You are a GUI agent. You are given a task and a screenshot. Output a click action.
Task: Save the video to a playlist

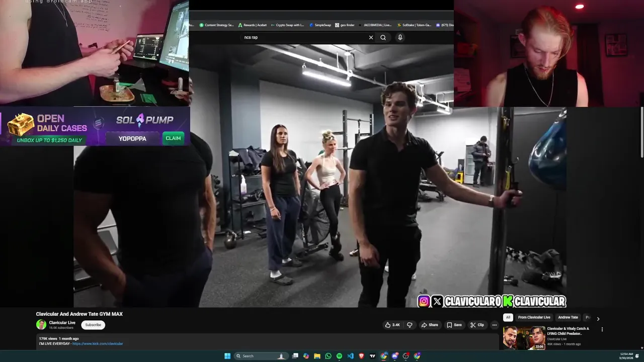[x=454, y=325]
